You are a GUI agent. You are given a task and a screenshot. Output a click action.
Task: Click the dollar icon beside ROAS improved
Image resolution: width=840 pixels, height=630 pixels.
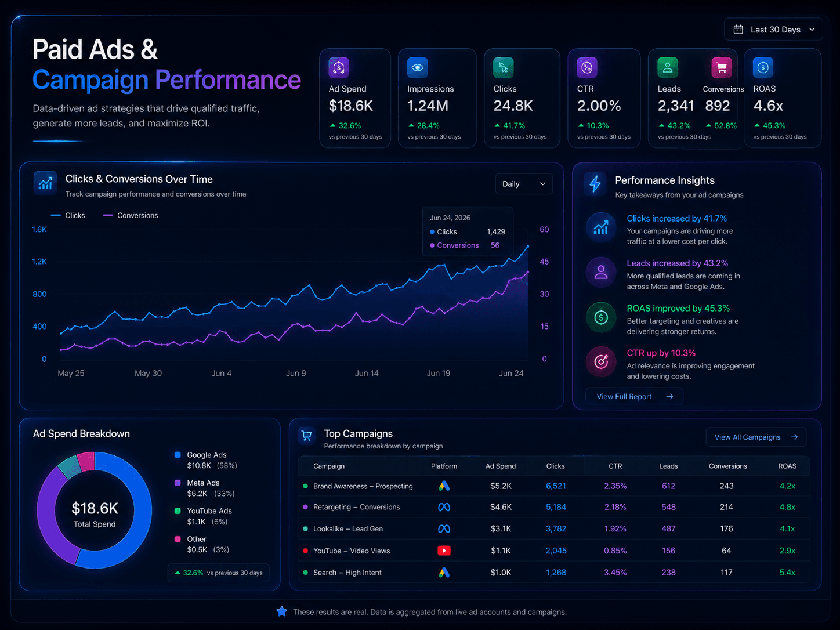(601, 317)
